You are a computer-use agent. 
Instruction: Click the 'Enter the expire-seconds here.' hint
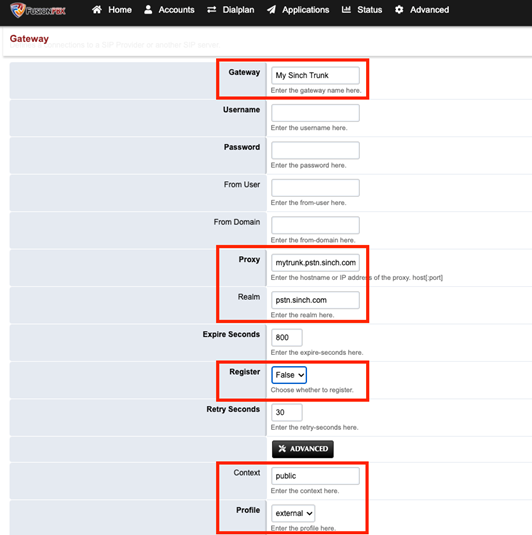(317, 352)
